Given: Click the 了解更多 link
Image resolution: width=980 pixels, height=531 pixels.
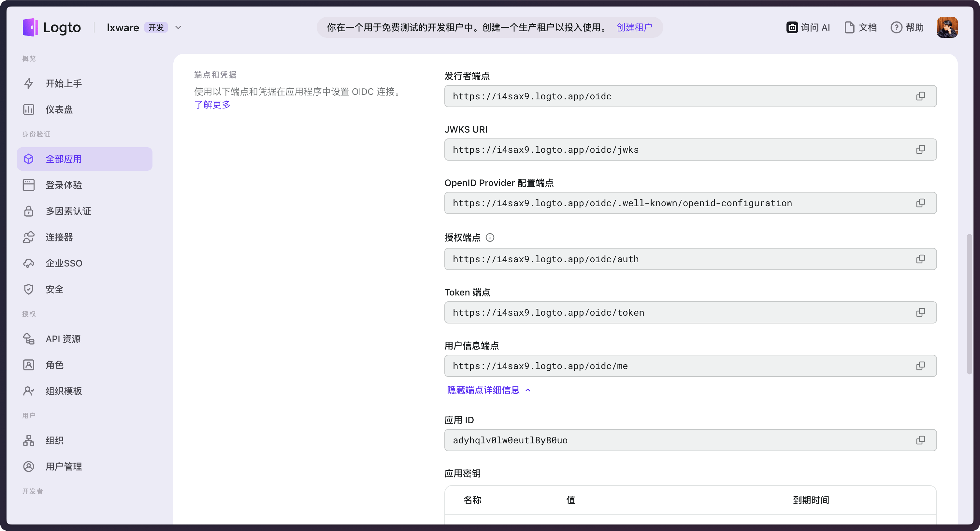Looking at the screenshot, I should [212, 105].
